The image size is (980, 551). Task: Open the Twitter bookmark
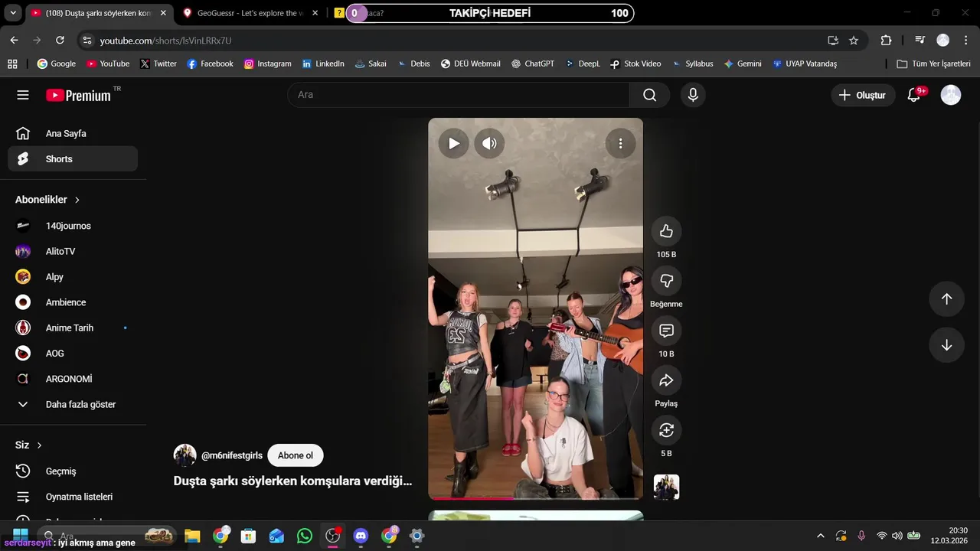(x=158, y=64)
